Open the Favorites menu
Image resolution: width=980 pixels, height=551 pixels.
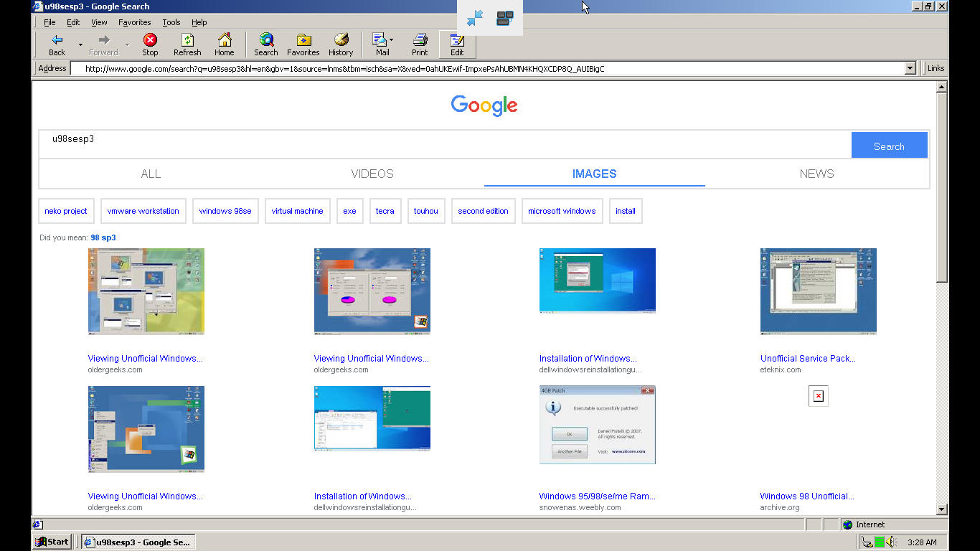[135, 22]
